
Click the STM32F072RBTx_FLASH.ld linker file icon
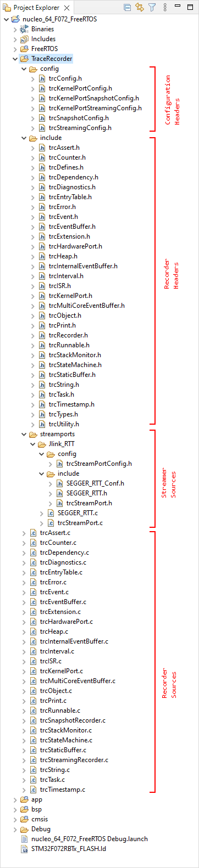coord(24,849)
